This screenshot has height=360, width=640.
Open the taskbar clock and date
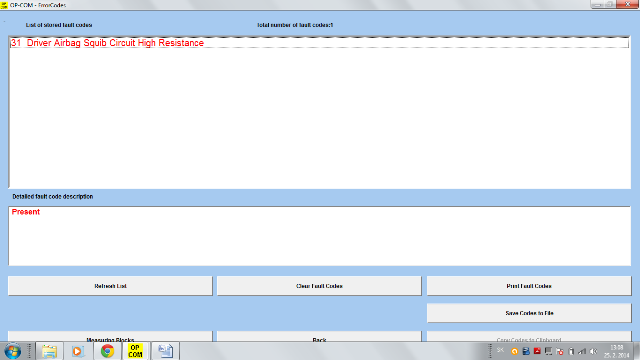tap(617, 351)
